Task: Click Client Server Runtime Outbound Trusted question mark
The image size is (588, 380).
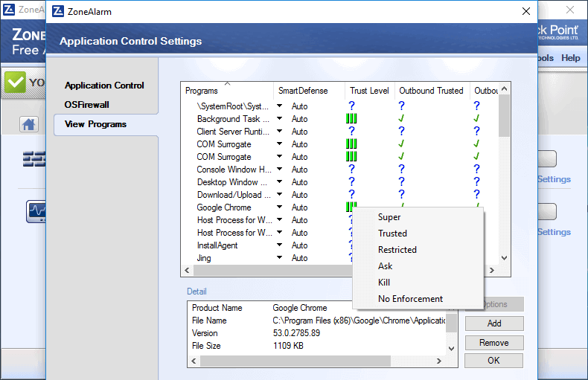Action: point(401,131)
